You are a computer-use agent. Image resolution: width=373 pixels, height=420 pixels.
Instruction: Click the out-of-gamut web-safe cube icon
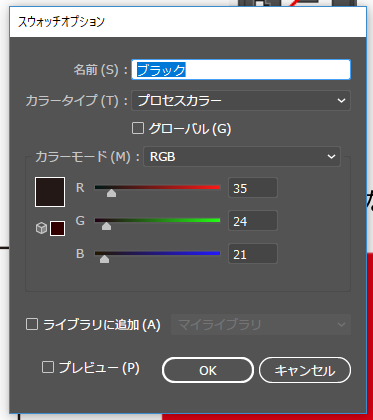click(x=41, y=229)
